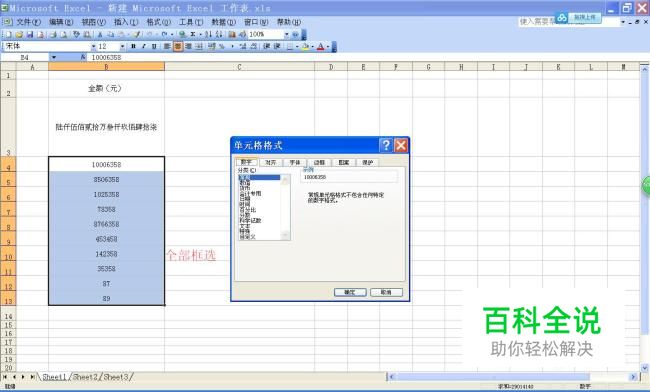The image size is (650, 392).
Task: Select 科学记数 in the category list
Action: click(x=250, y=220)
